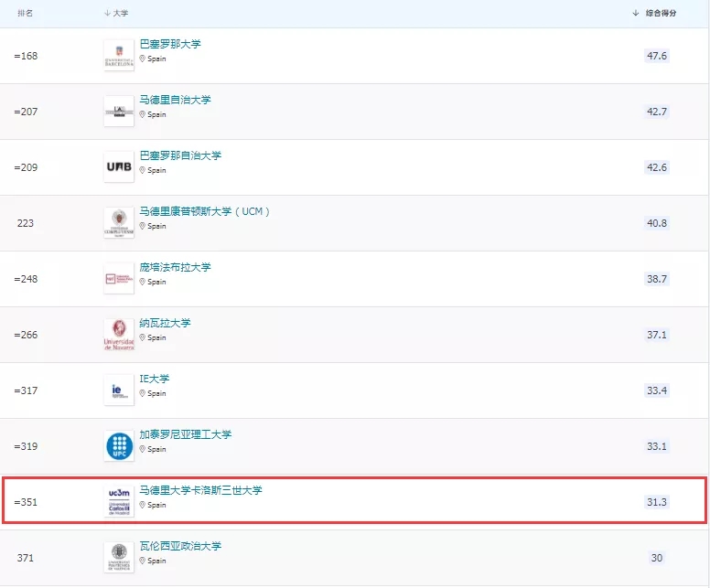Open the Pompeu Fabra University logo

[119, 278]
